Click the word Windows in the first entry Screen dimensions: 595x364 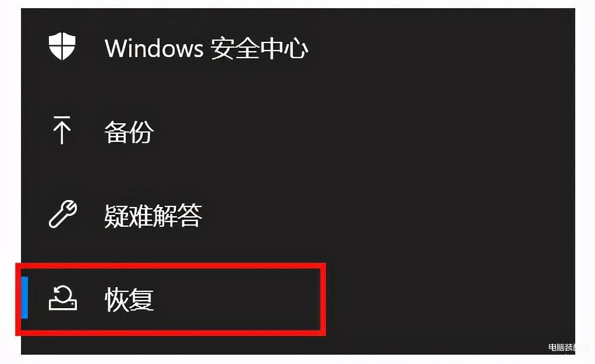coord(154,48)
